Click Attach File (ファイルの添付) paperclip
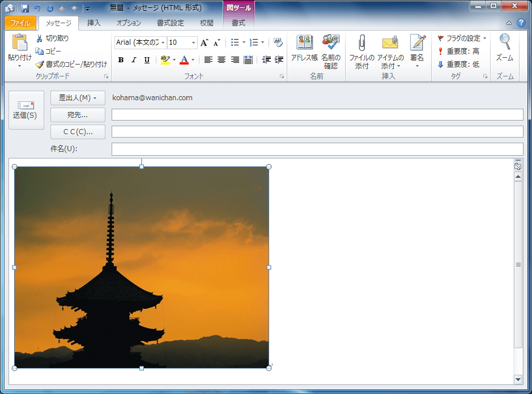 361,52
